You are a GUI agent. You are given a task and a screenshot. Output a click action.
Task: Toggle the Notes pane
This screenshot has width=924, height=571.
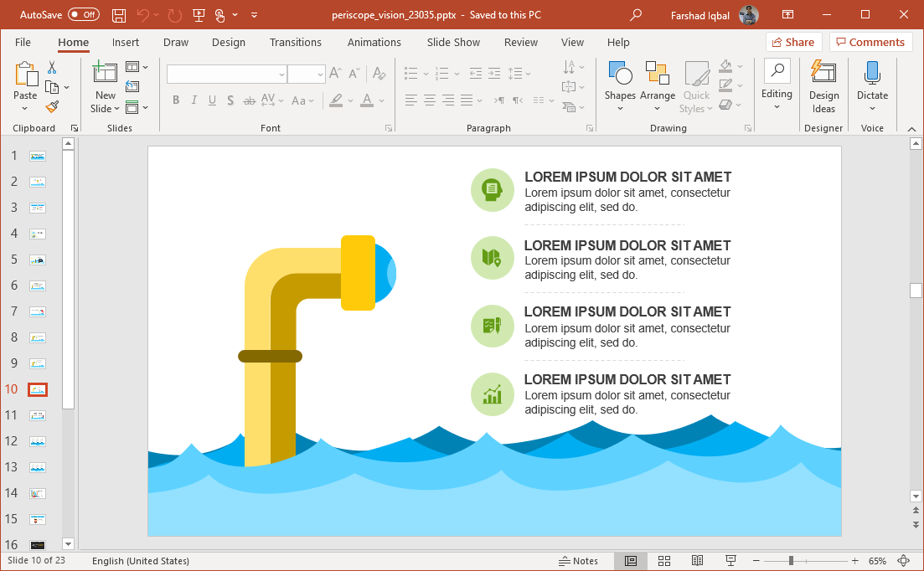coord(579,561)
